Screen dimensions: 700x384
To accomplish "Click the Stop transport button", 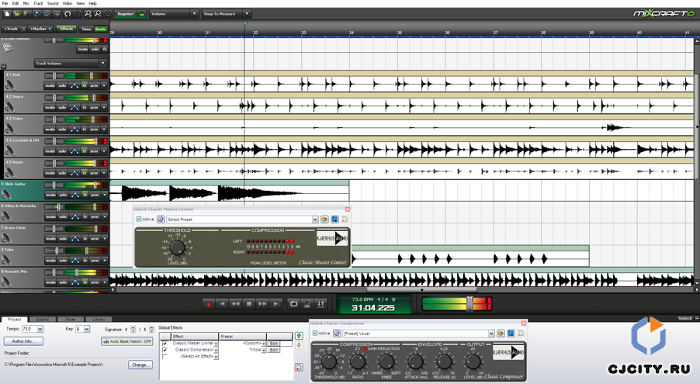I will (249, 304).
